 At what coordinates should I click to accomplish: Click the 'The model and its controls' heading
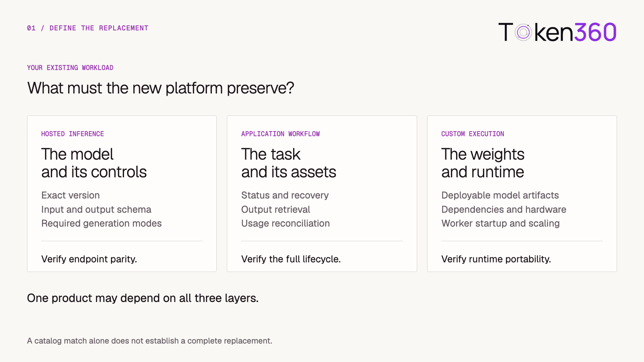pyautogui.click(x=94, y=163)
